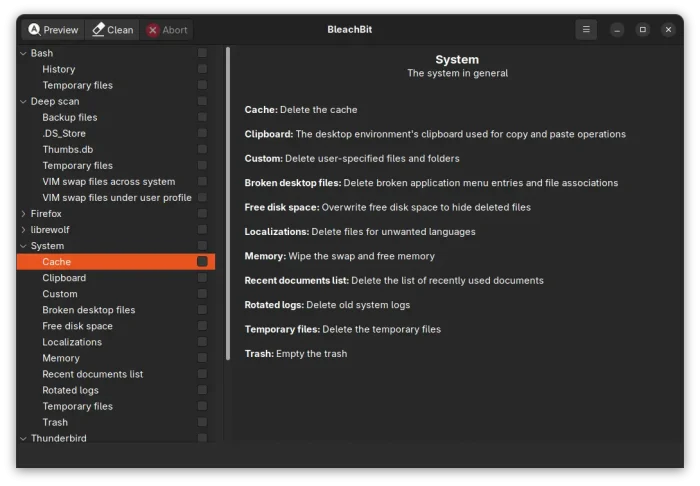Select the Clipboard tree item
This screenshot has width=700, height=486.
pyautogui.click(x=64, y=278)
